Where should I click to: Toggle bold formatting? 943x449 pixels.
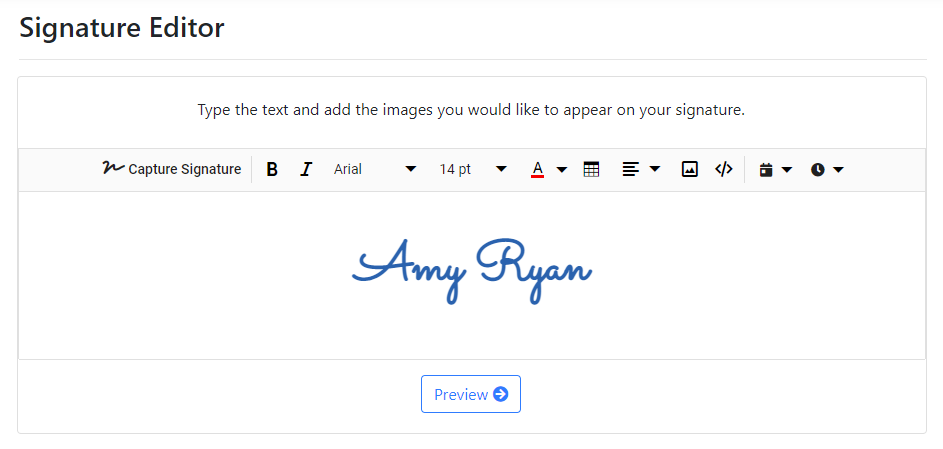[272, 170]
